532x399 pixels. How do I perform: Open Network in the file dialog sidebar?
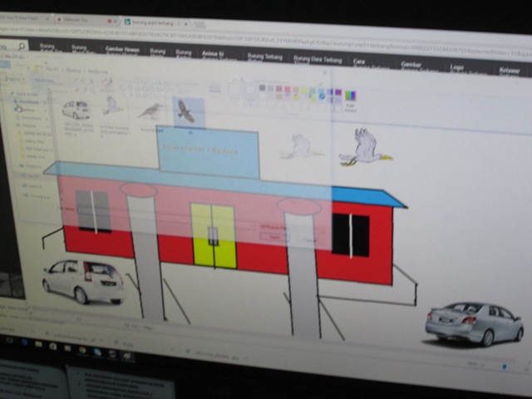click(x=32, y=186)
